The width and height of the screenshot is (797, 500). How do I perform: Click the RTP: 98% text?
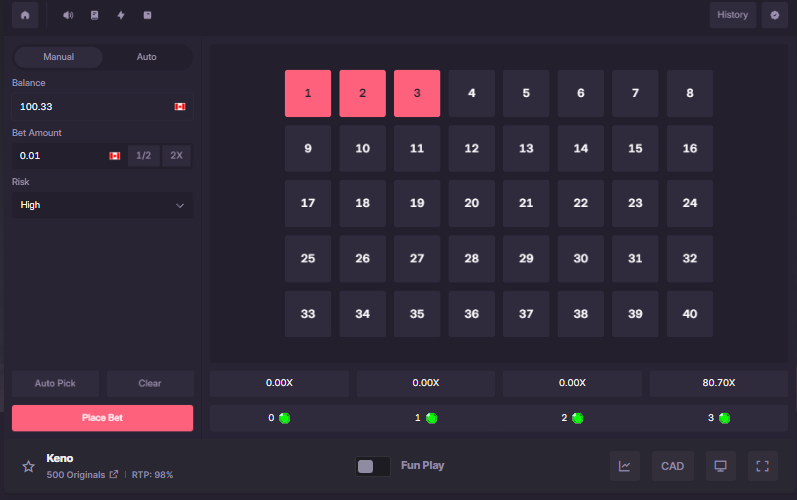152,475
